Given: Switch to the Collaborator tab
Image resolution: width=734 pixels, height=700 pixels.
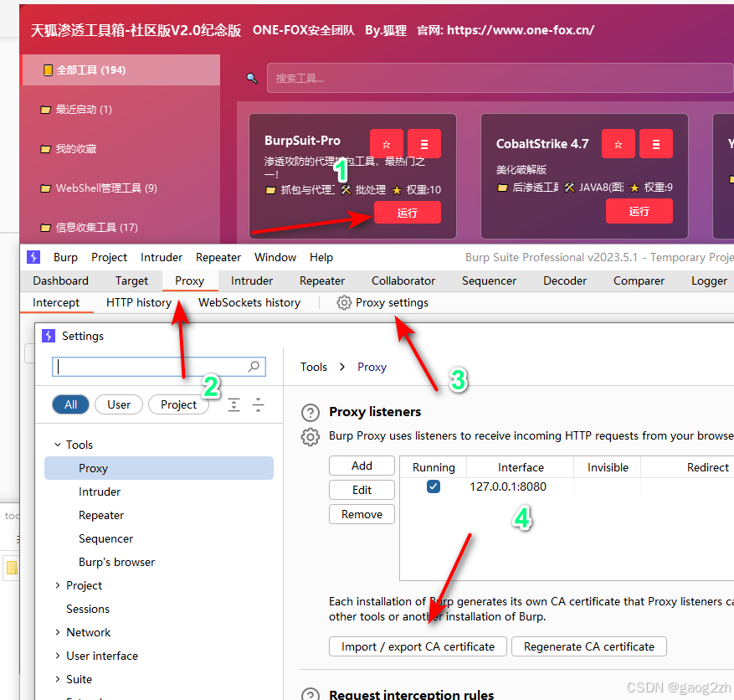Looking at the screenshot, I should pos(403,281).
